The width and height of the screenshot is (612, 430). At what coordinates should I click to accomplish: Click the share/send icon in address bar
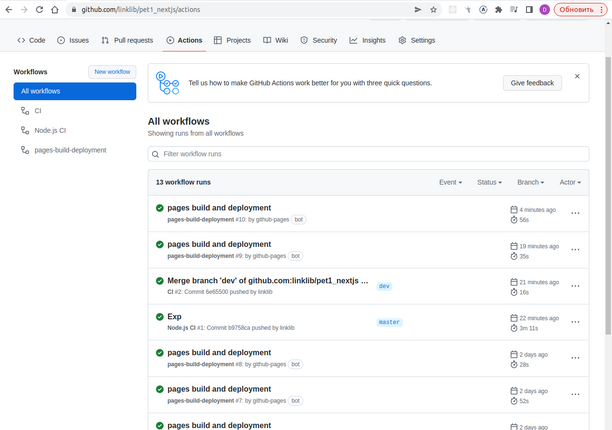pos(418,10)
